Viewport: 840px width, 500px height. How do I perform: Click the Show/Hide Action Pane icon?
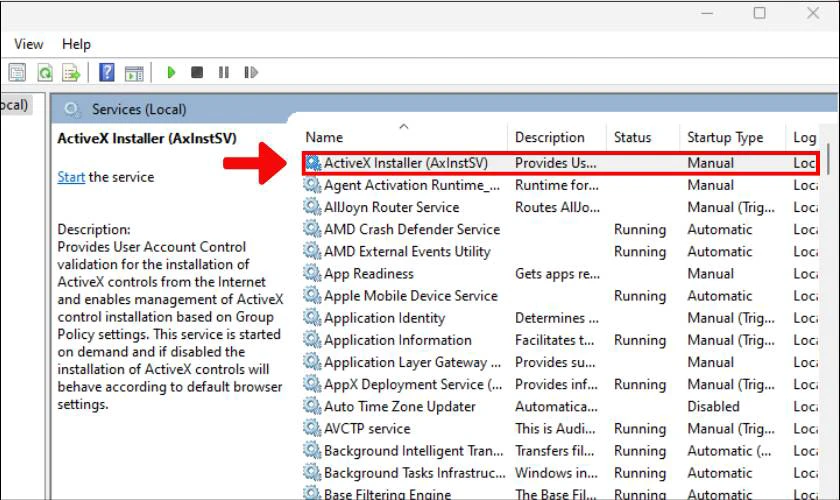134,73
